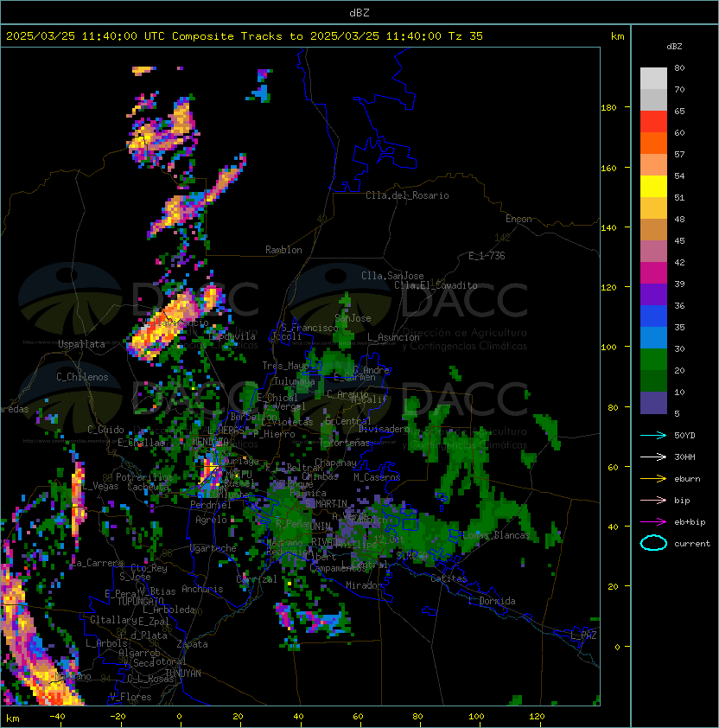Select the light gray 70–80 dBZ swatch

click(653, 79)
